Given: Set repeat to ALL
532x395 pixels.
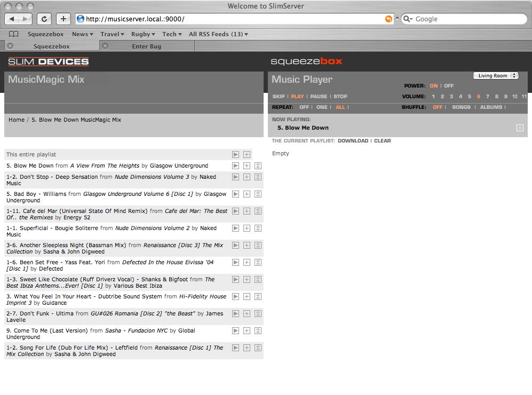Looking at the screenshot, I should click(x=340, y=107).
